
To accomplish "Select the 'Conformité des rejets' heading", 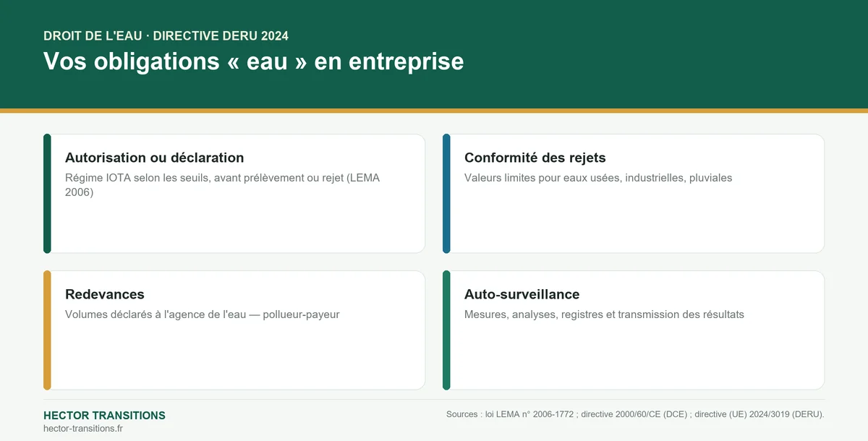I will [535, 158].
